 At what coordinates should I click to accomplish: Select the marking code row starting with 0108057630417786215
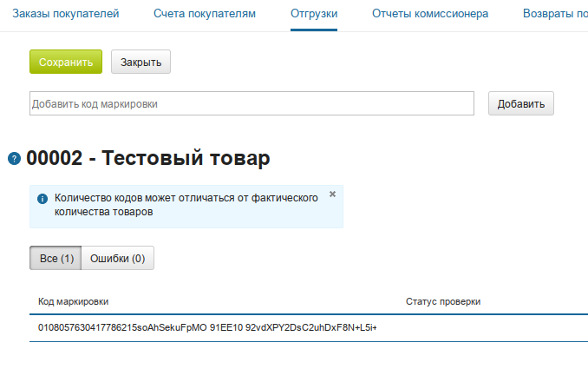tap(208, 327)
